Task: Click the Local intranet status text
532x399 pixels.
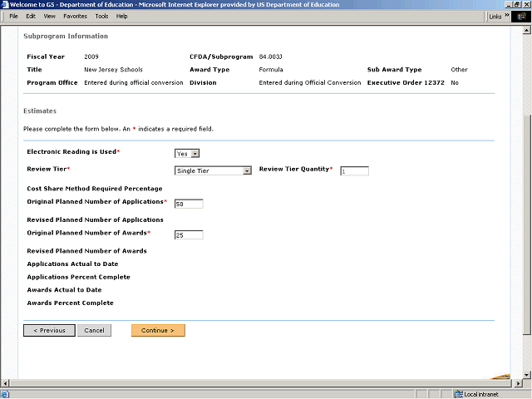Action: [x=481, y=394]
